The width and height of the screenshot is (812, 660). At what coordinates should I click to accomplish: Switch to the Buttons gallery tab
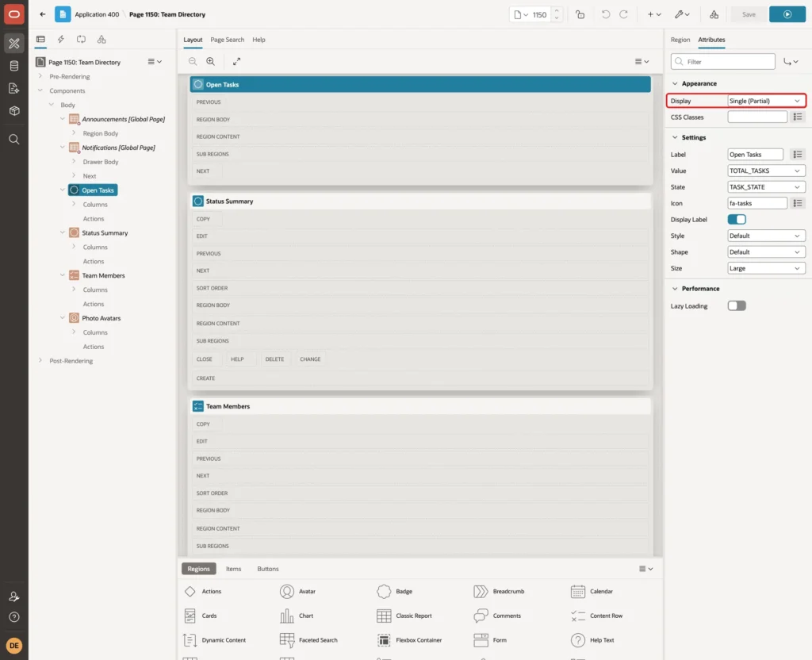click(268, 569)
